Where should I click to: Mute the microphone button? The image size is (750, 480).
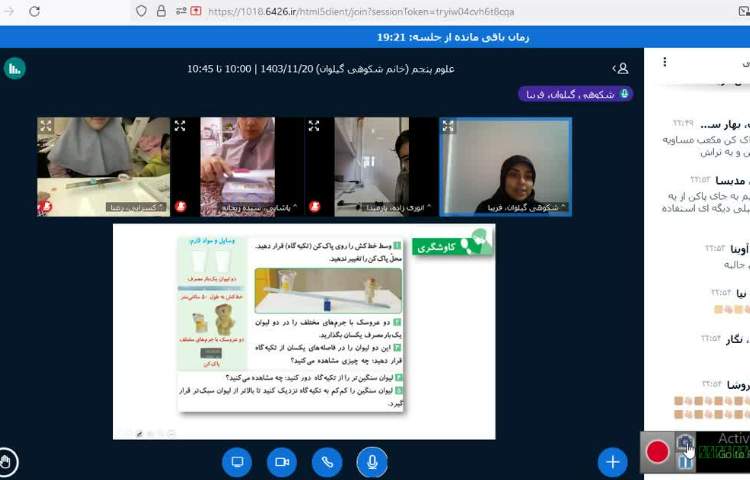coord(372,462)
